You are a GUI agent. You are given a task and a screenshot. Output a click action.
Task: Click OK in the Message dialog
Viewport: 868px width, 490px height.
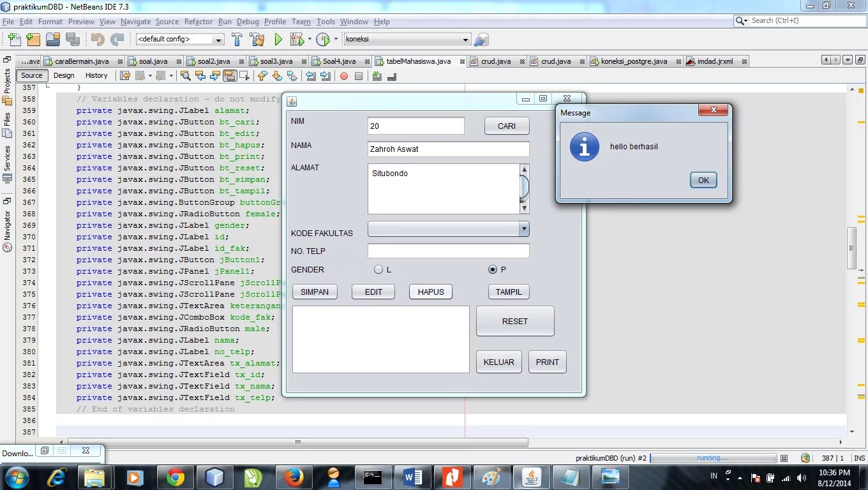[x=703, y=180]
